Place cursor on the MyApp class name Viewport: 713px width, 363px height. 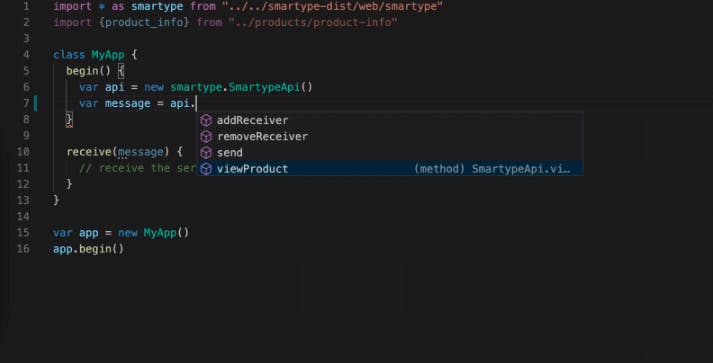(x=108, y=55)
